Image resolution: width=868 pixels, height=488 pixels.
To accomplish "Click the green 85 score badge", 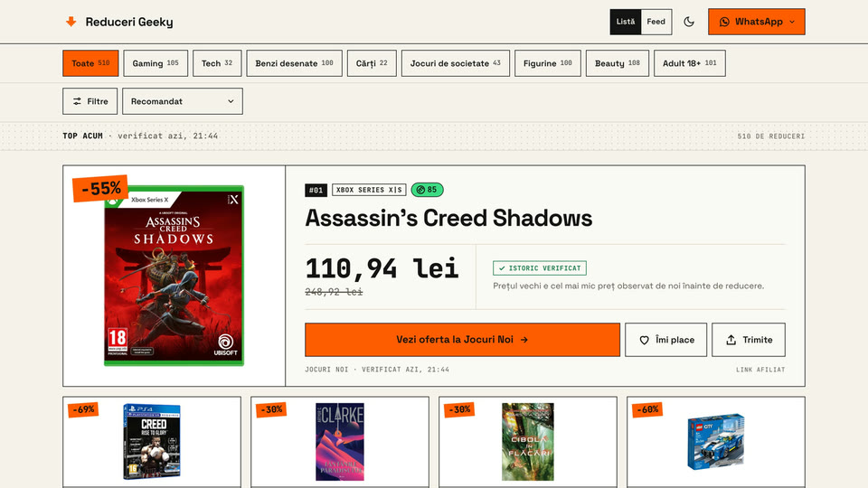I will pyautogui.click(x=427, y=190).
